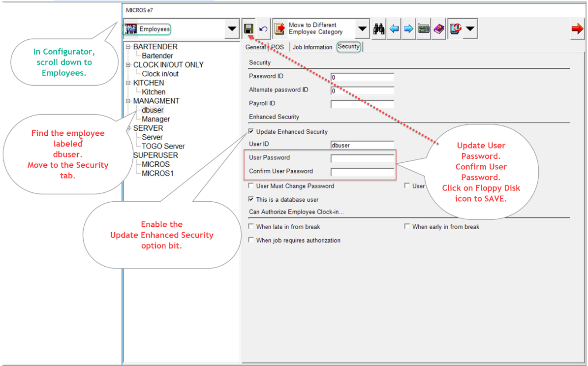Click the Password ID field
This screenshot has height=366, width=588.
[x=362, y=77]
